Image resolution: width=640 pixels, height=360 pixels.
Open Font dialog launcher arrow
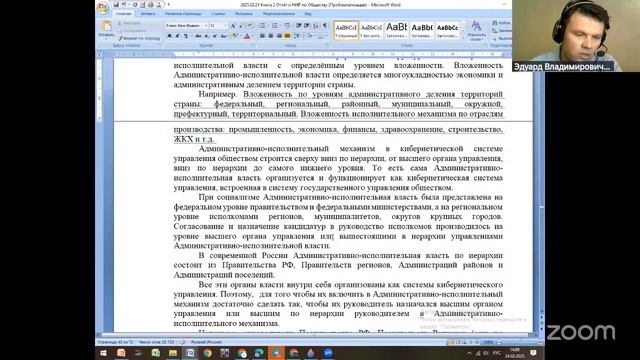point(253,45)
